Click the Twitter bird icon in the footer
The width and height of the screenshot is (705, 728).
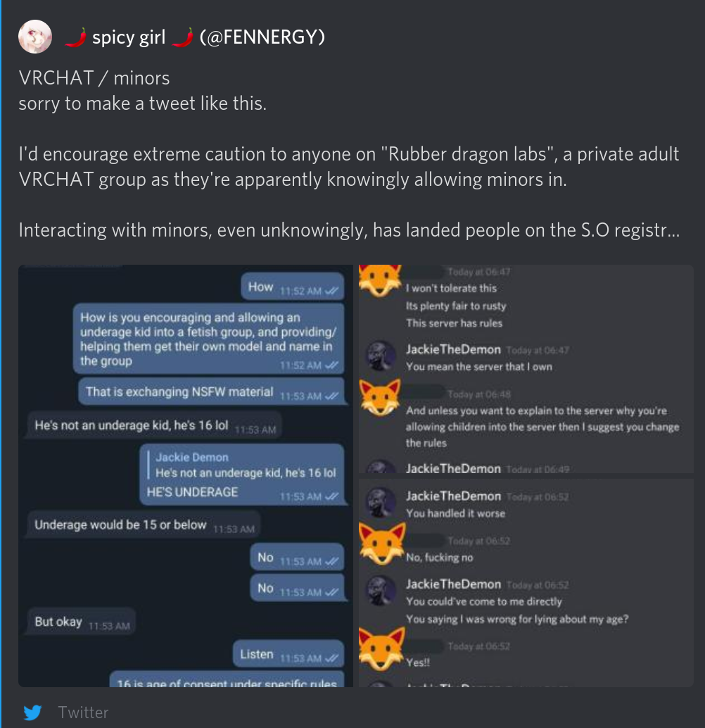click(x=32, y=713)
